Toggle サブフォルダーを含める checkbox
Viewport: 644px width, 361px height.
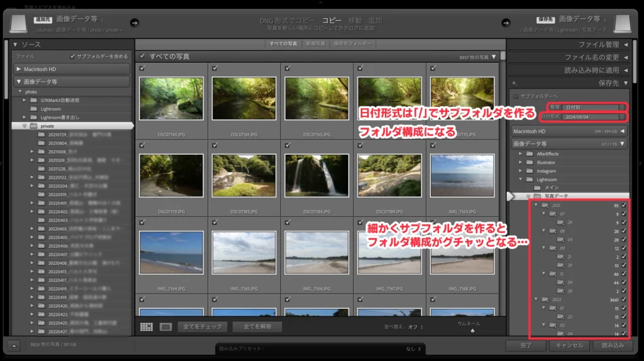[x=73, y=57]
